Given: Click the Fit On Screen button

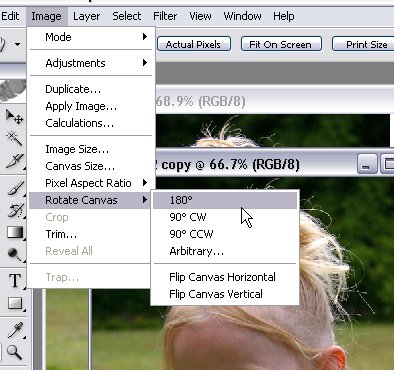Looking at the screenshot, I should pyautogui.click(x=281, y=44).
